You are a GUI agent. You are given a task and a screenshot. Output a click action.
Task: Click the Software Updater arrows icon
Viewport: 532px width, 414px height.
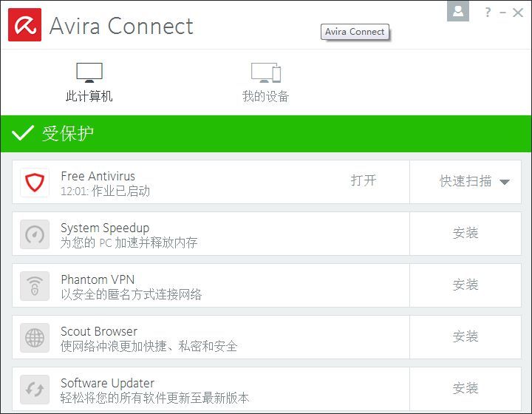pos(35,390)
